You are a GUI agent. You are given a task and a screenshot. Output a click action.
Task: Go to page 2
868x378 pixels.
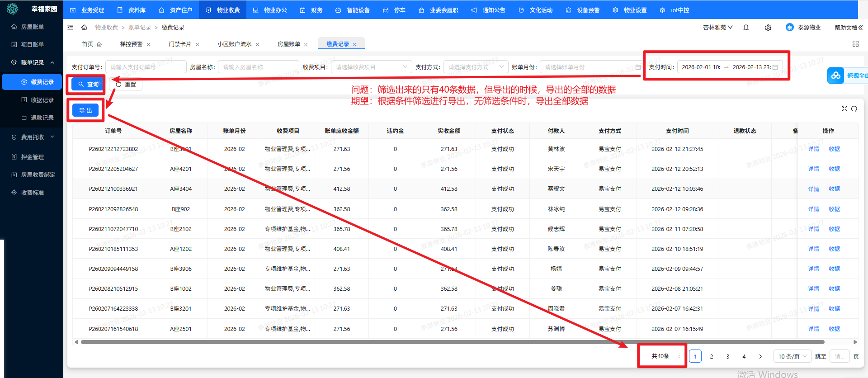click(x=712, y=356)
